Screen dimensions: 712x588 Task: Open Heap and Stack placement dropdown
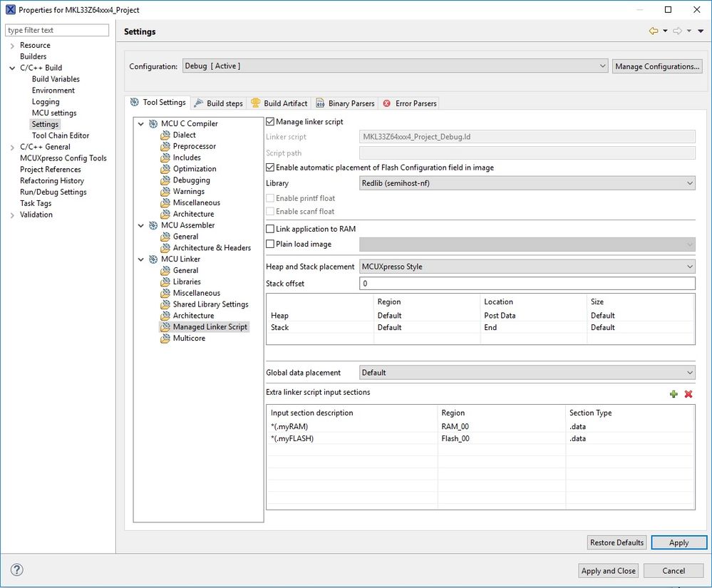[527, 267]
